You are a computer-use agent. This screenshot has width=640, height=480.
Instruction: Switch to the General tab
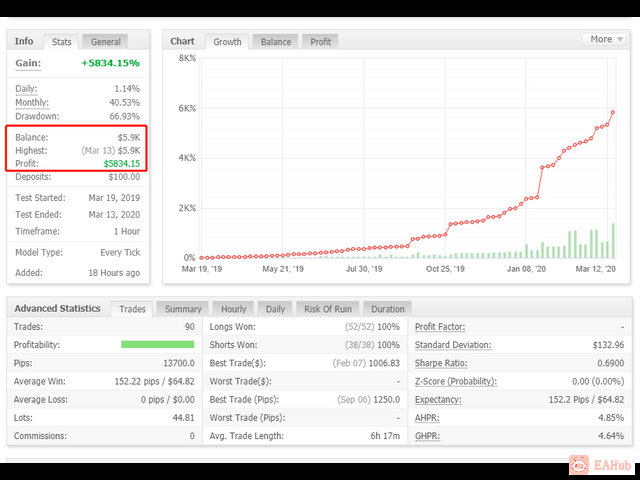click(105, 42)
